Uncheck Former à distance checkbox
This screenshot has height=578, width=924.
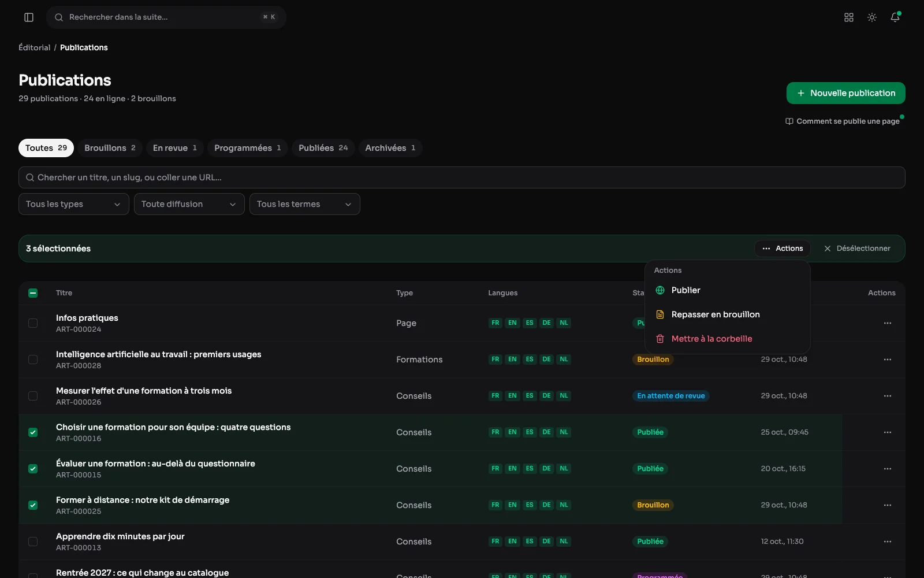pyautogui.click(x=33, y=505)
